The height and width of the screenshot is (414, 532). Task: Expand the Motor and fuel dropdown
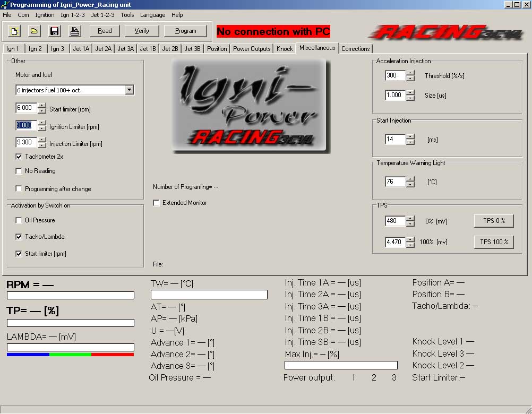click(129, 90)
